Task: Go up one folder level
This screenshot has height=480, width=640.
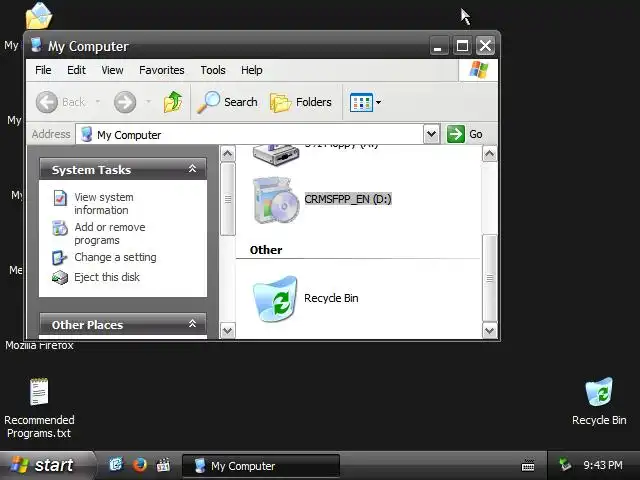Action: coord(173,102)
